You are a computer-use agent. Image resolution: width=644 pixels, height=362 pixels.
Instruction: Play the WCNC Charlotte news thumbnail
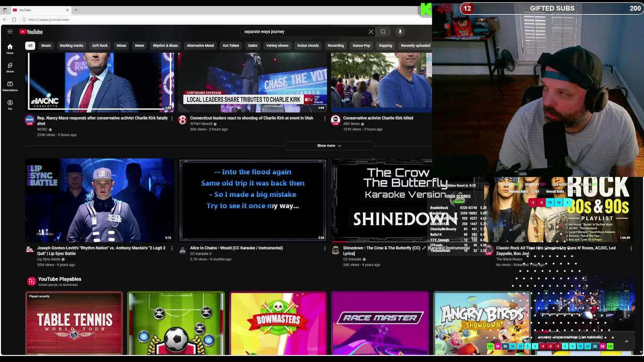point(100,82)
